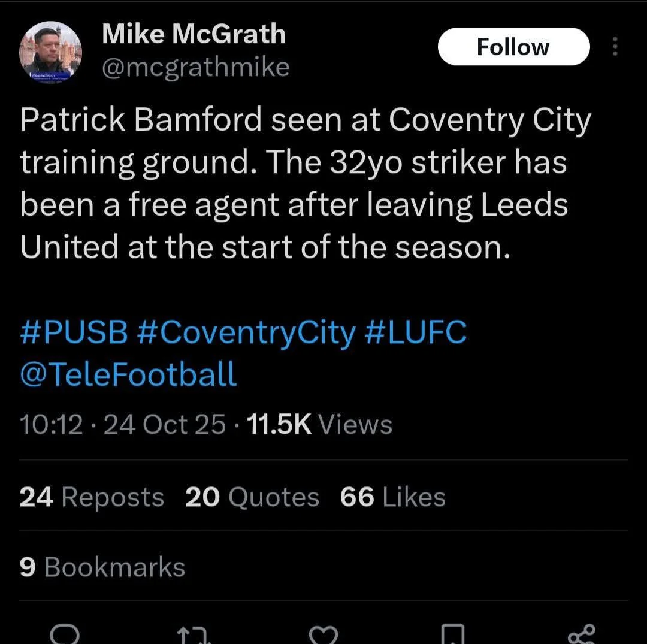
Task: Open the #LUFC hashtag
Action: (415, 333)
